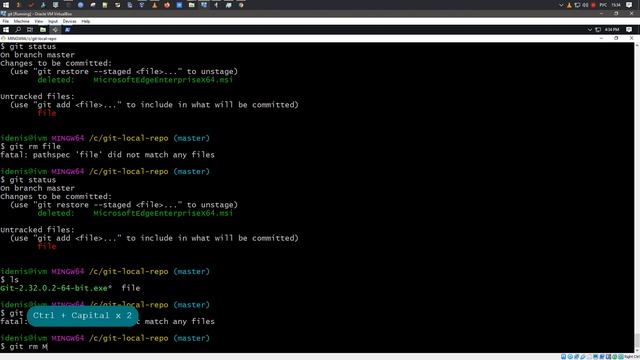
Task: Click the guest clock showing 4:34 PM
Action: tap(611, 29)
